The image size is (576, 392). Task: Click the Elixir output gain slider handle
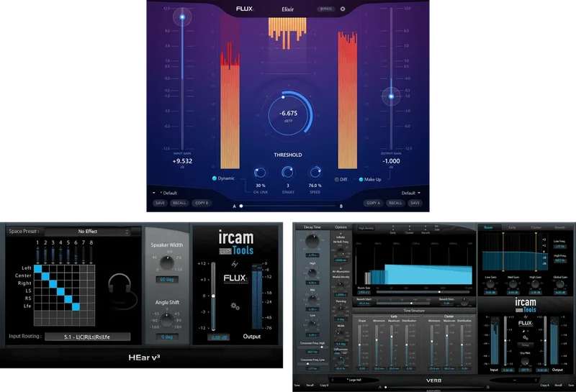pyautogui.click(x=391, y=96)
